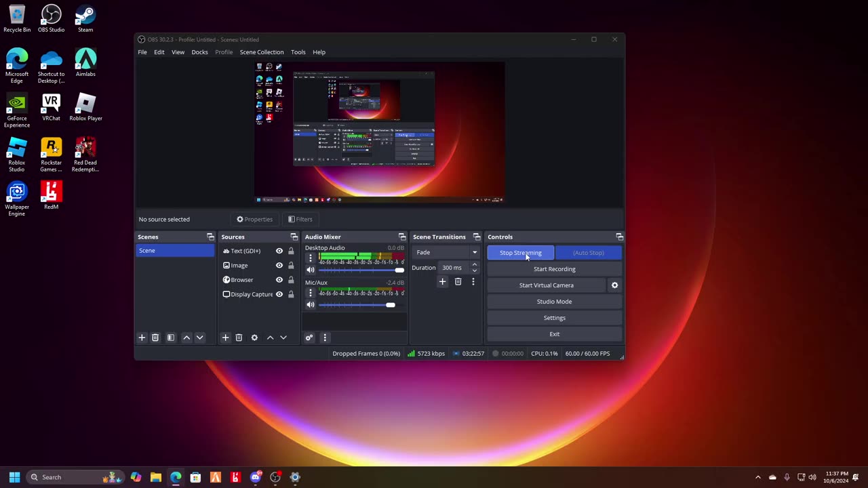Show hidden system tray icons chevron
Viewport: 868px width, 488px height.
[x=758, y=477]
